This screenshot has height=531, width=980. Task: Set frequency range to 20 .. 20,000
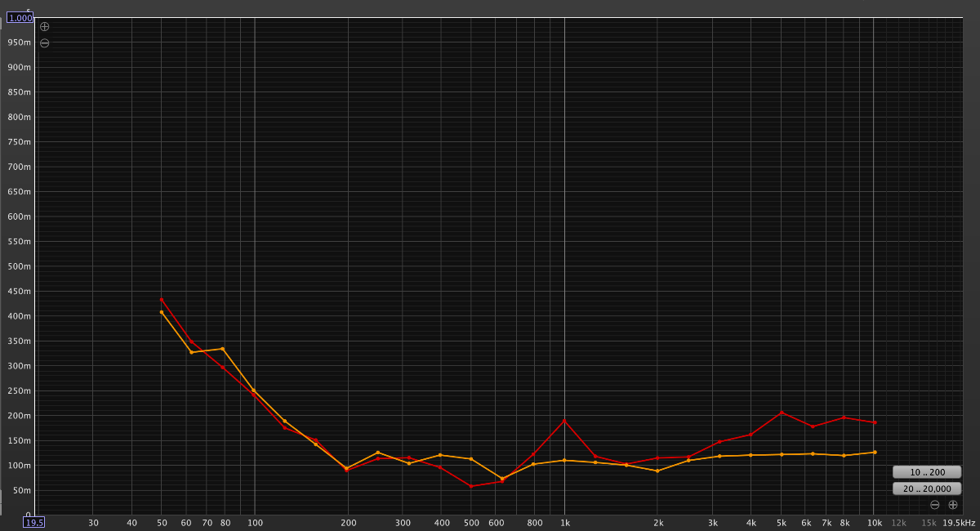point(926,489)
